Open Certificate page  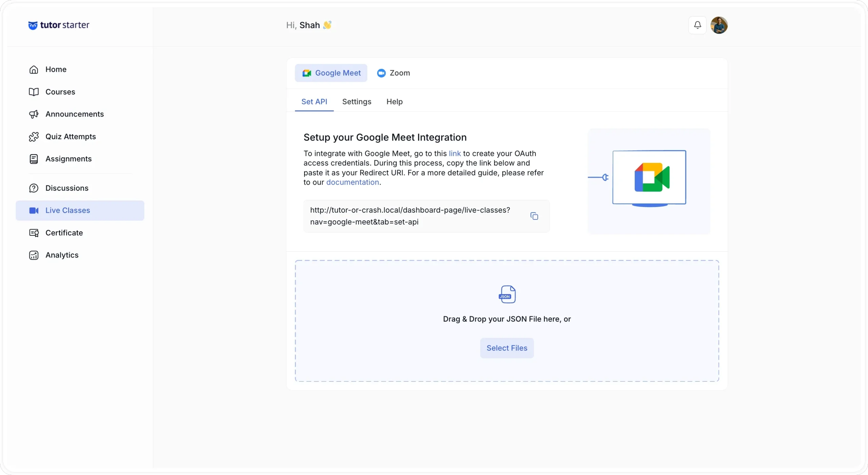click(x=80, y=233)
